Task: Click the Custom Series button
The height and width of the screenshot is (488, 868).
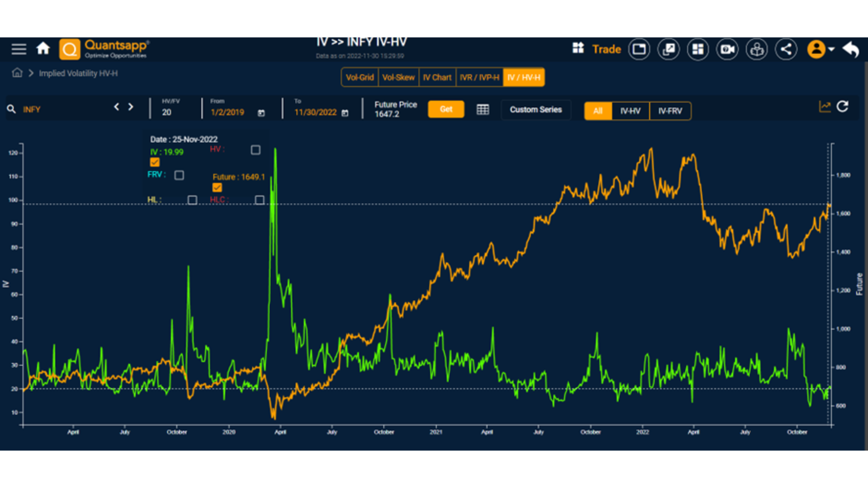Action: tap(536, 110)
